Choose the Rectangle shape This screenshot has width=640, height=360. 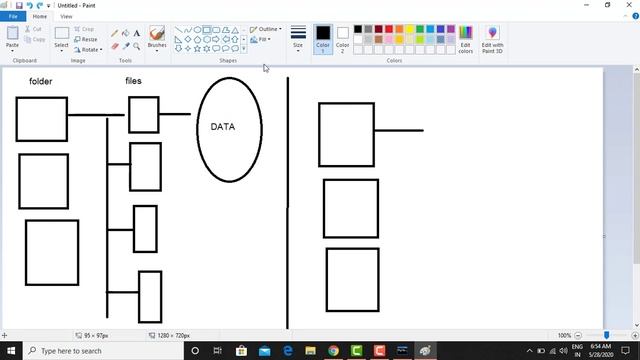(207, 30)
